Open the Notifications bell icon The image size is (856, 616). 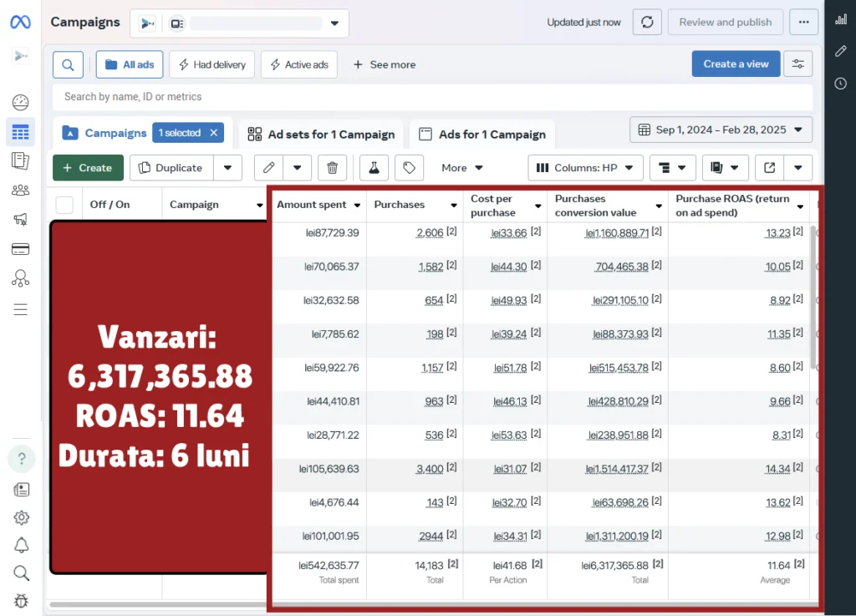[x=21, y=545]
